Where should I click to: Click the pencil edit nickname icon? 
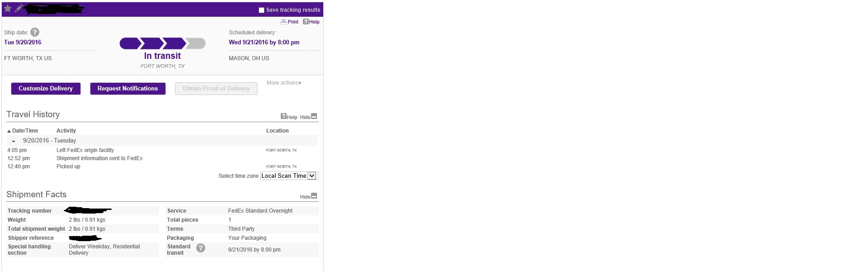19,8
